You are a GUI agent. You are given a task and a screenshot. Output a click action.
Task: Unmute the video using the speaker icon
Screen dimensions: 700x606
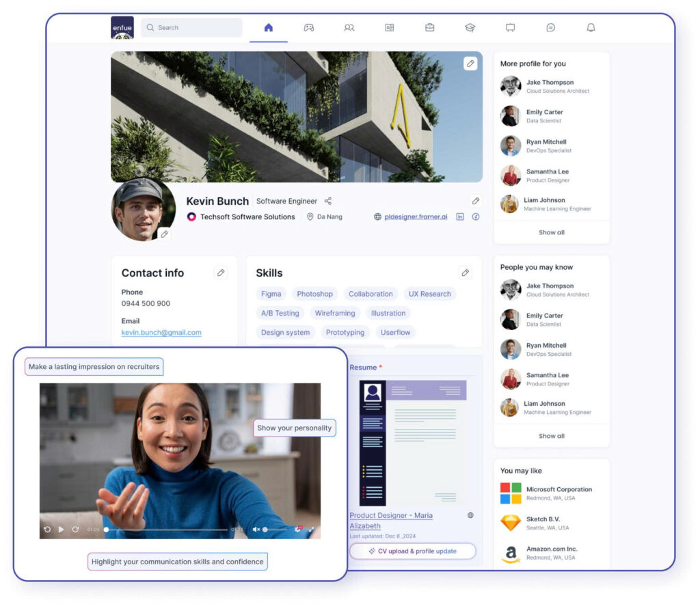click(x=256, y=529)
